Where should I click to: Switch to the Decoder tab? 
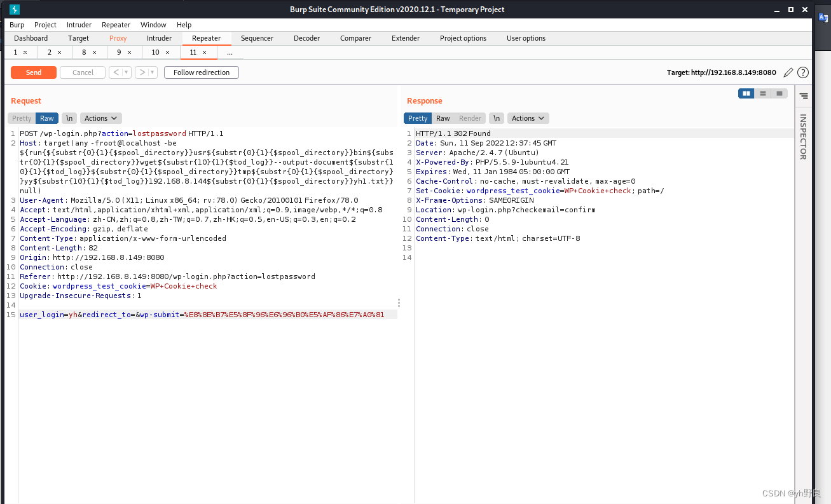(x=306, y=38)
